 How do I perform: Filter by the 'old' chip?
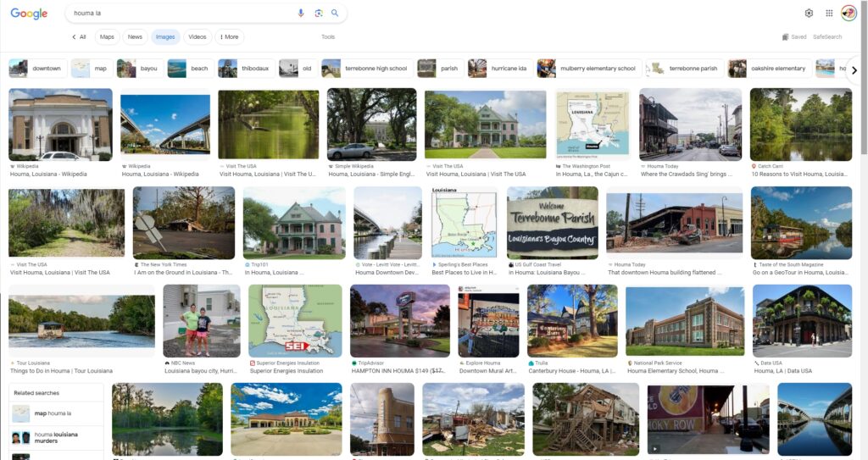click(x=298, y=69)
